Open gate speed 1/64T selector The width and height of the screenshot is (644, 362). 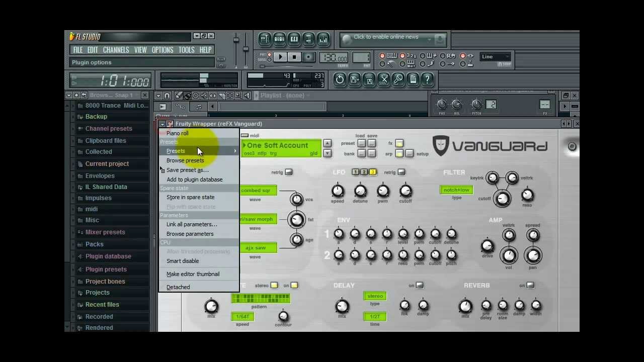pos(243,316)
